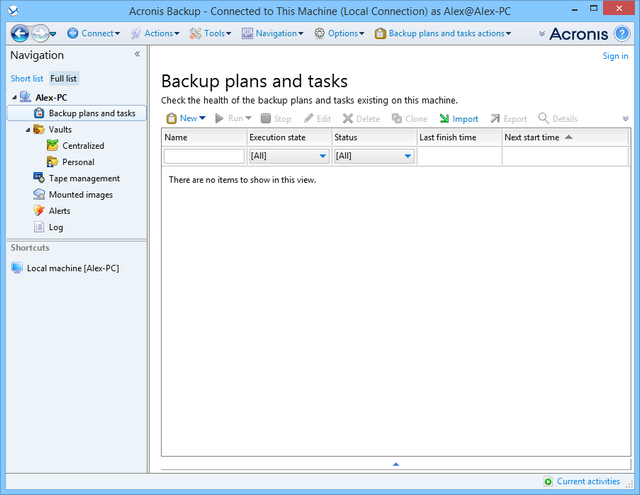Select Mounted images in navigation tree

[x=80, y=194]
